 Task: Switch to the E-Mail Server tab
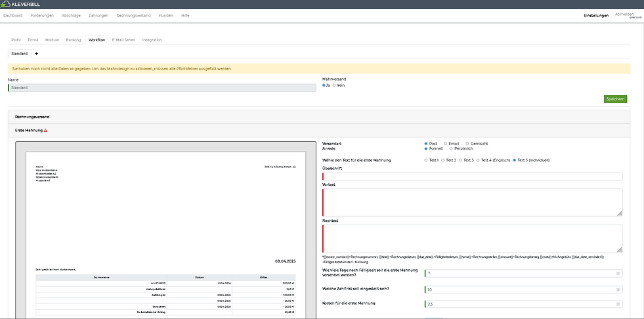coord(123,40)
